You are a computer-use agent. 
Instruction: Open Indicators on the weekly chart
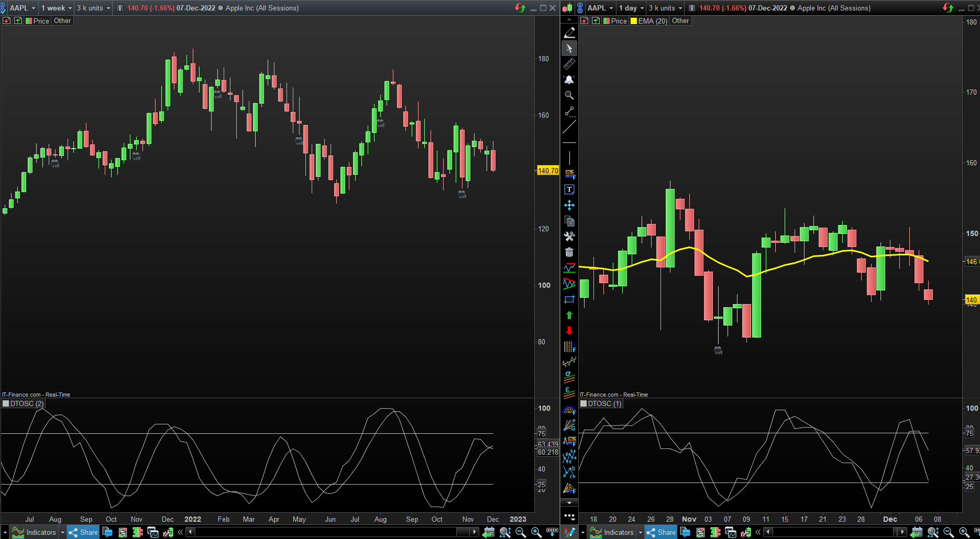coord(35,533)
